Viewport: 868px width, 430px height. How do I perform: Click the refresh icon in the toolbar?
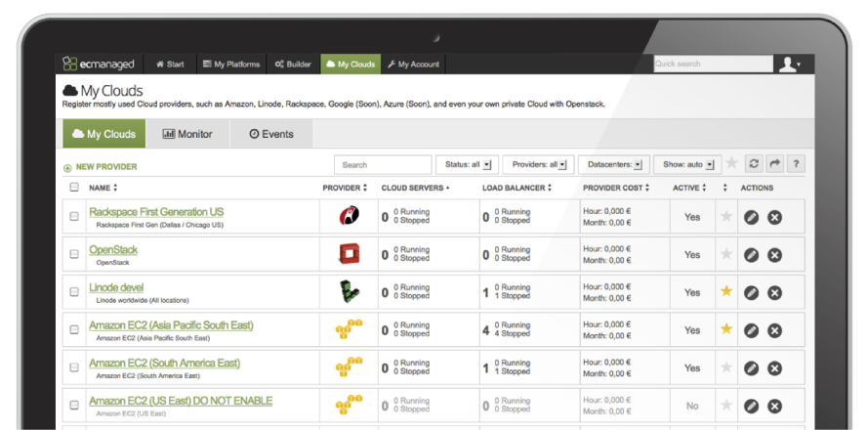[754, 164]
